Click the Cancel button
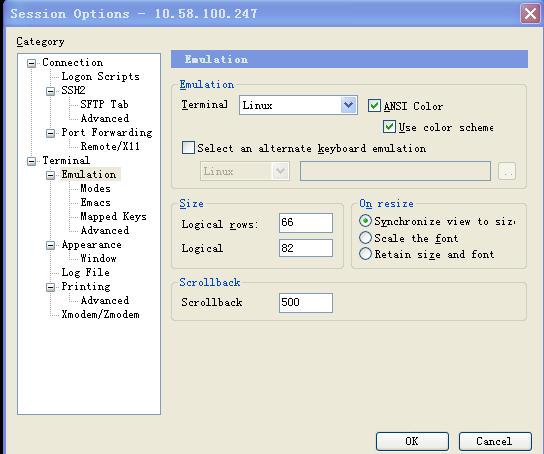544x454 pixels. click(x=495, y=441)
